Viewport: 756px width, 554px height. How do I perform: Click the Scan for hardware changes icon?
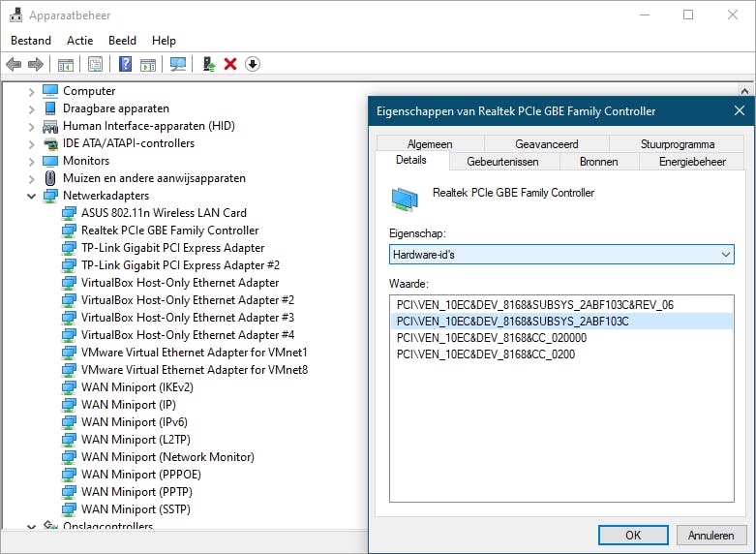178,64
